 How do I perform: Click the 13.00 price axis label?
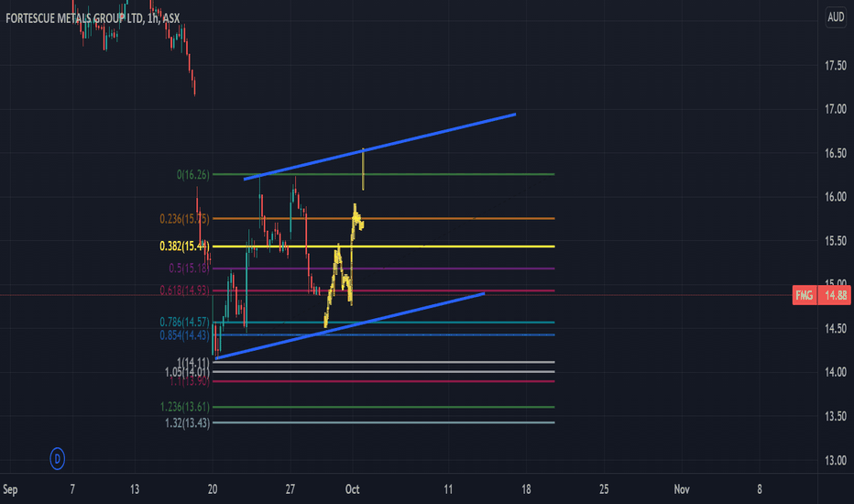pyautogui.click(x=835, y=460)
